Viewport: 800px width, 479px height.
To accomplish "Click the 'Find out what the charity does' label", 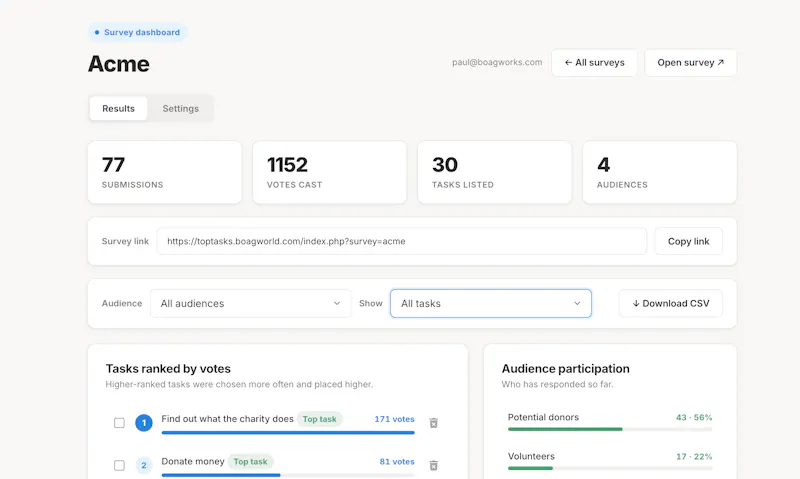I will tap(228, 419).
